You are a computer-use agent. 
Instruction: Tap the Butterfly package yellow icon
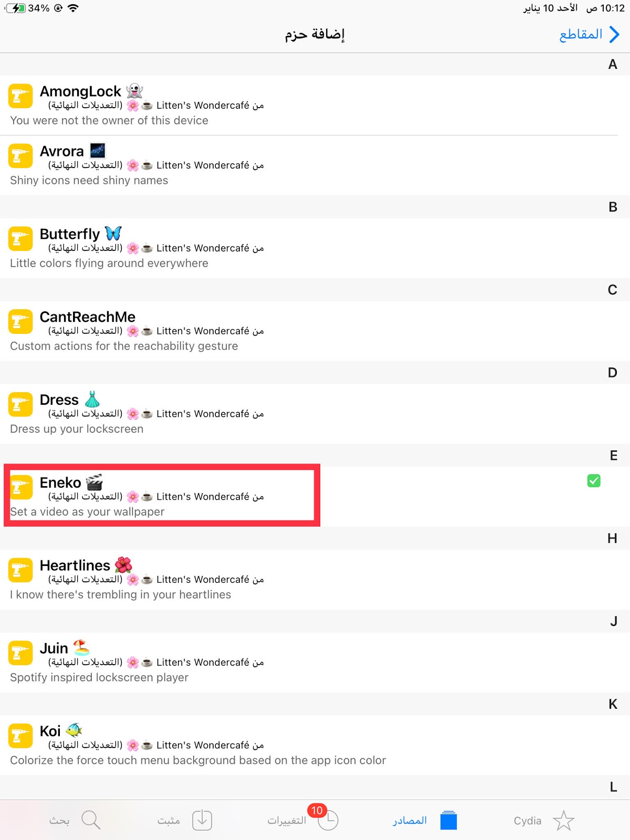[x=20, y=239]
